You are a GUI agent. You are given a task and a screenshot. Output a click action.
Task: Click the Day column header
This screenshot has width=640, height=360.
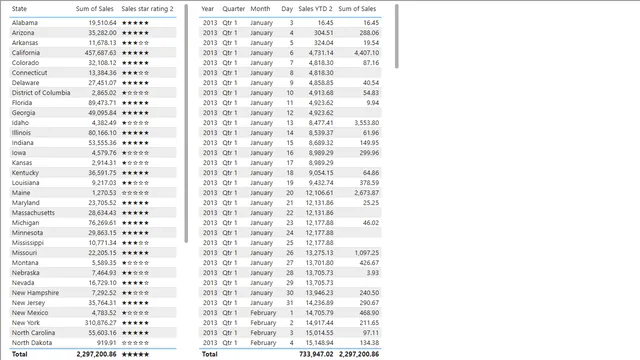pos(287,9)
